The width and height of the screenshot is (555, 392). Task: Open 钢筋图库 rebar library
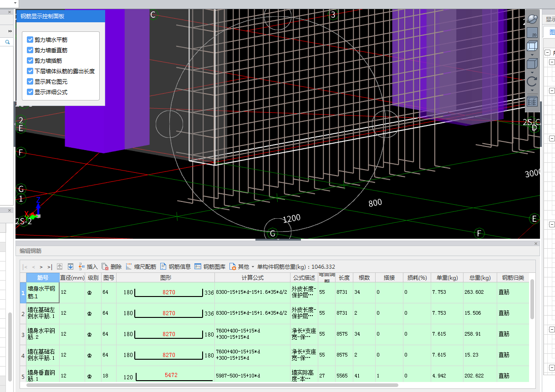pyautogui.click(x=210, y=266)
